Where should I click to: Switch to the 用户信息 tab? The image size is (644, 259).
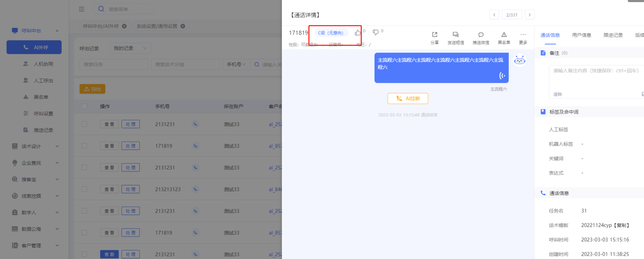[x=581, y=35]
